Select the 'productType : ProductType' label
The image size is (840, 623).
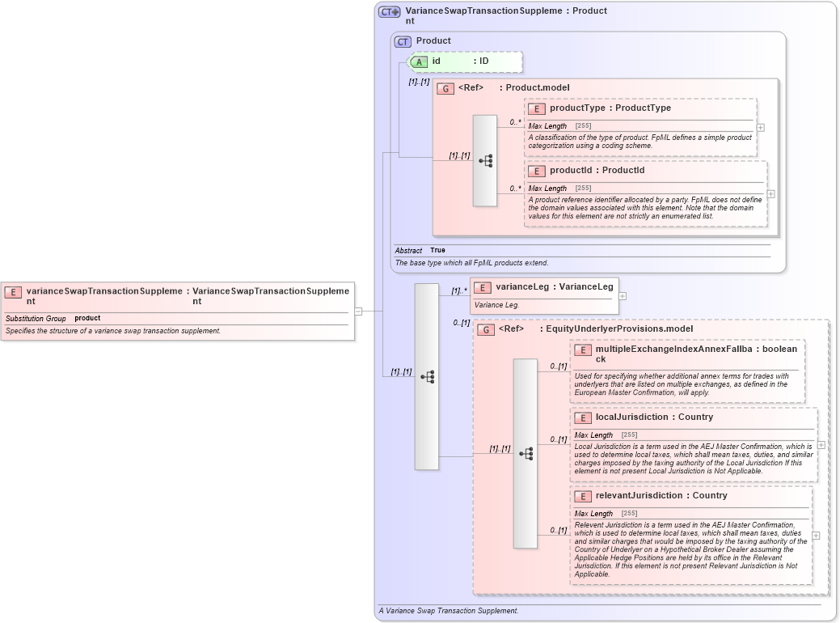point(610,108)
